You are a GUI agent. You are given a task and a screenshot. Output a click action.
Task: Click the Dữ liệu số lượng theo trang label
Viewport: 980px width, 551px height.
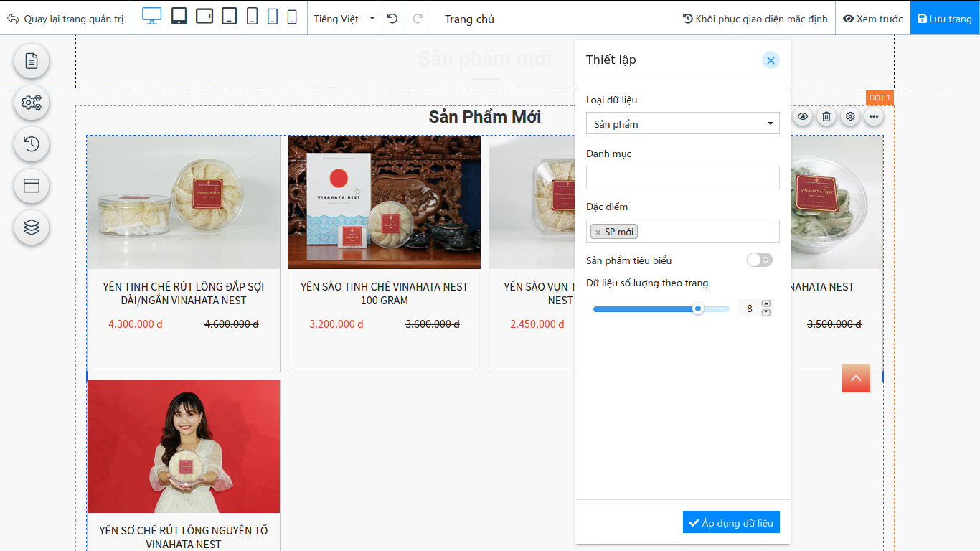pyautogui.click(x=647, y=283)
